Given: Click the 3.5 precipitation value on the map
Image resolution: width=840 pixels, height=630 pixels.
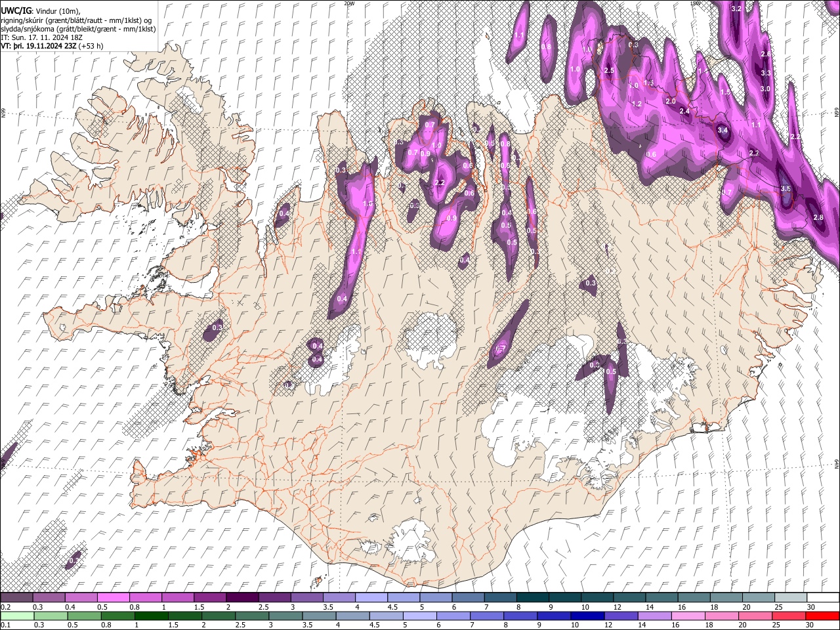Looking at the screenshot, I should click(786, 188).
